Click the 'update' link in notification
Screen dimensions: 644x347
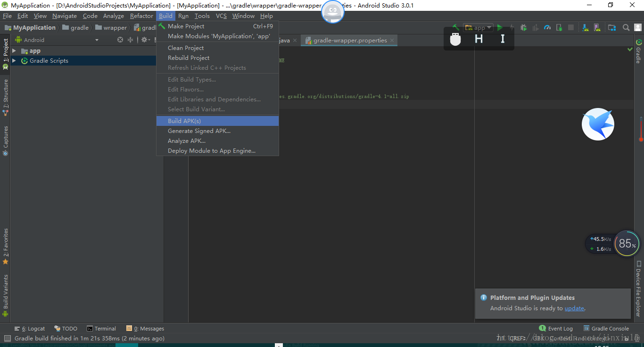pyautogui.click(x=574, y=308)
